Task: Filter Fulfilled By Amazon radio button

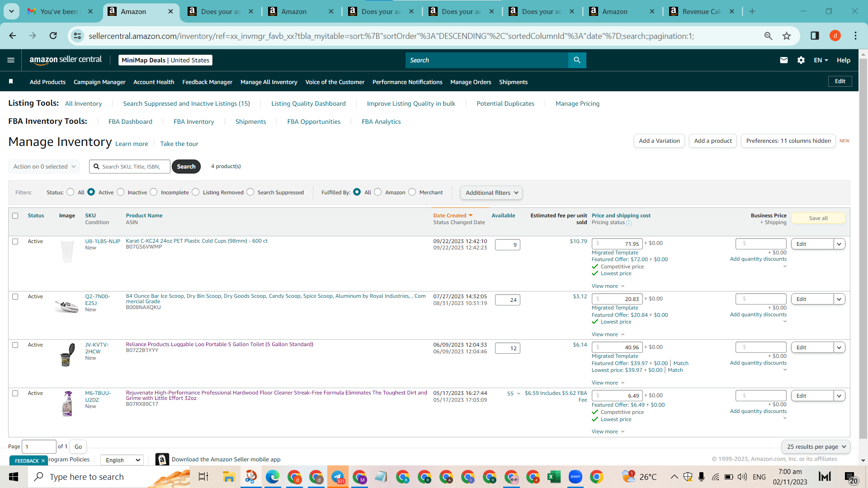Action: [378, 192]
